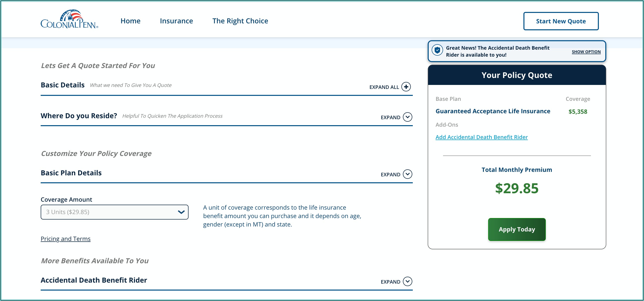Viewport: 644px width, 301px height.
Task: Click Add Accidental Death Benefit Rider link
Action: coord(482,137)
